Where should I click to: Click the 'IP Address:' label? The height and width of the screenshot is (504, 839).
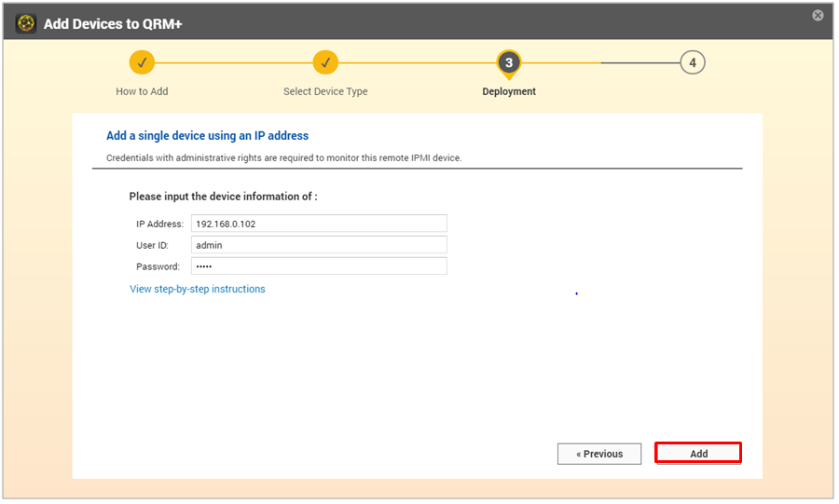[x=159, y=224]
